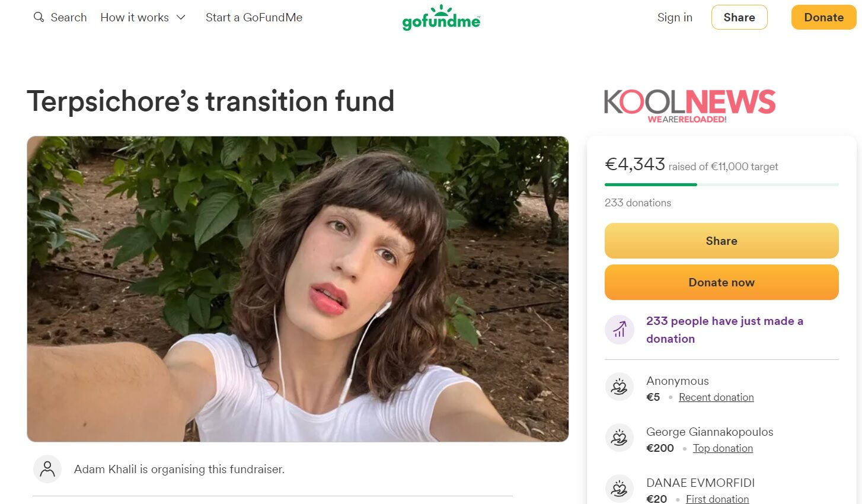Screen dimensions: 862x504
Task: Open Start a GoFundMe
Action: coord(254,18)
